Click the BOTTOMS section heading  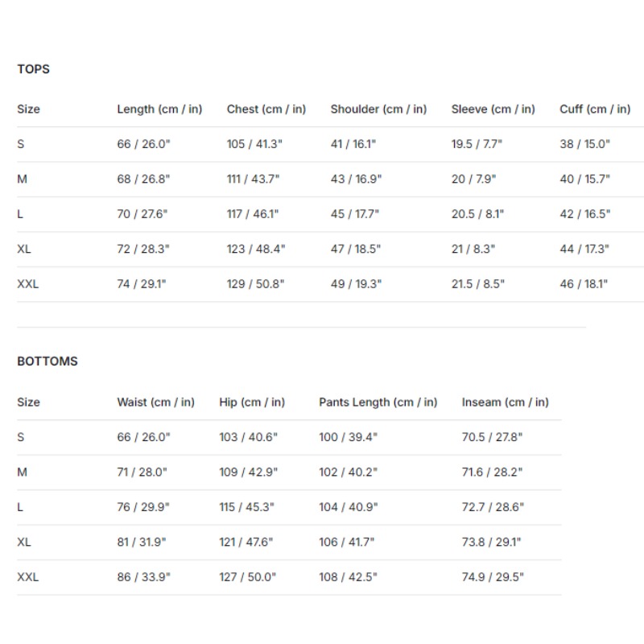click(x=47, y=361)
